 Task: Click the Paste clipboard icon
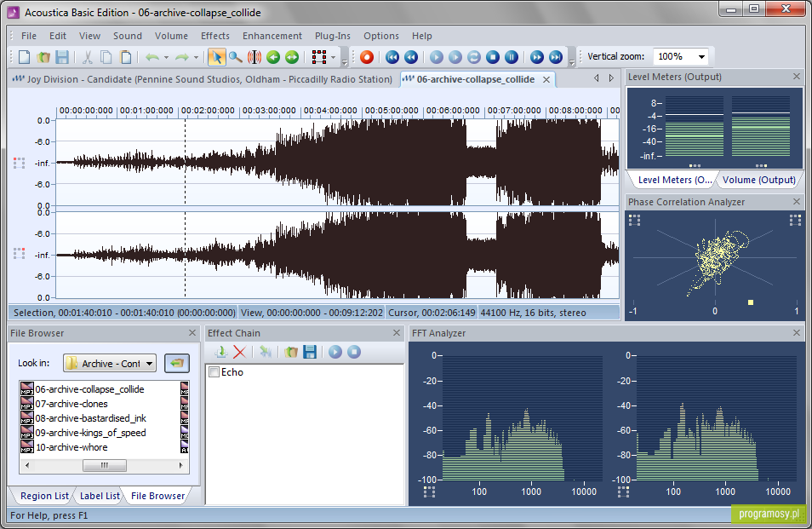(x=125, y=56)
